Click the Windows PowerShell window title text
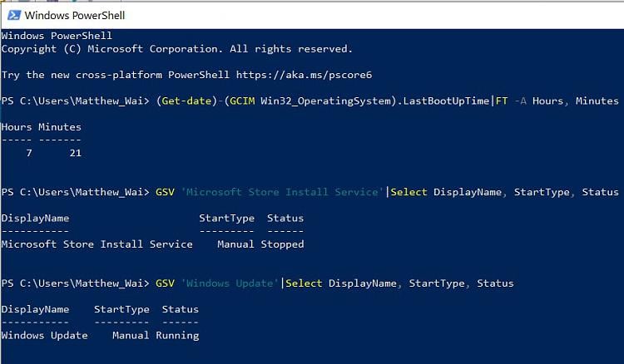 point(74,16)
